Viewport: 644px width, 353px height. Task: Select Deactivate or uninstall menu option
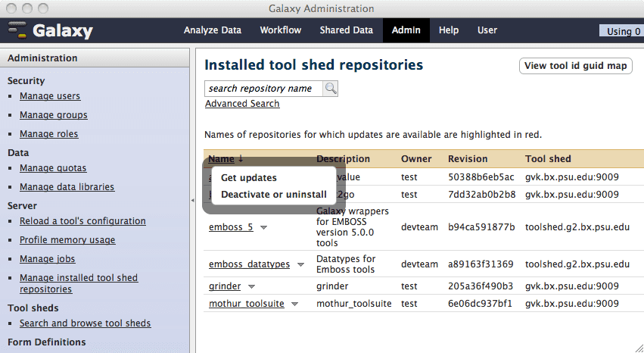(x=273, y=195)
